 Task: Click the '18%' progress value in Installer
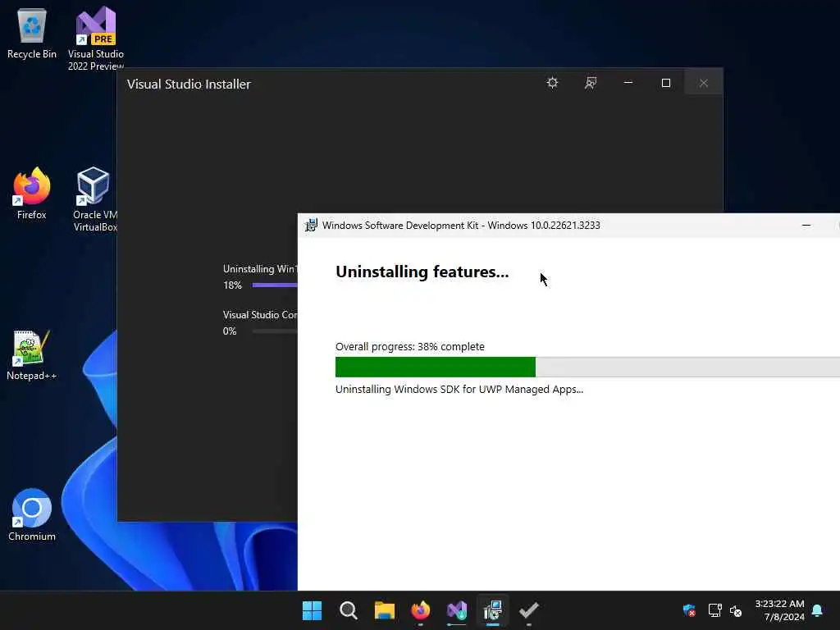point(232,285)
